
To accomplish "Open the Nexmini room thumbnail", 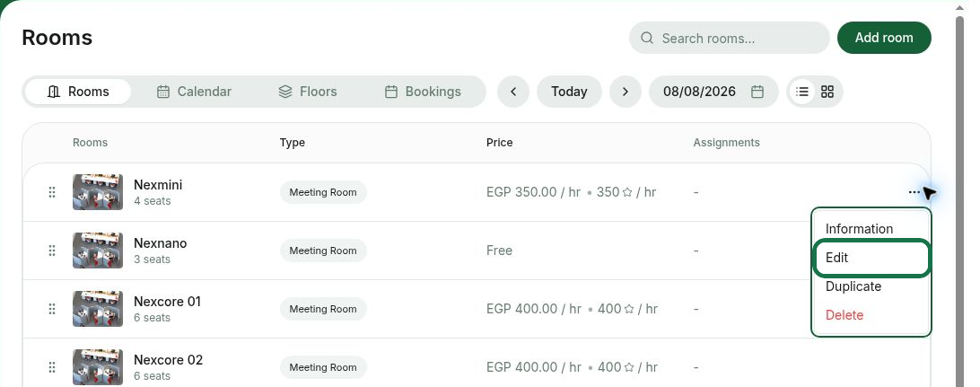I will (x=98, y=192).
